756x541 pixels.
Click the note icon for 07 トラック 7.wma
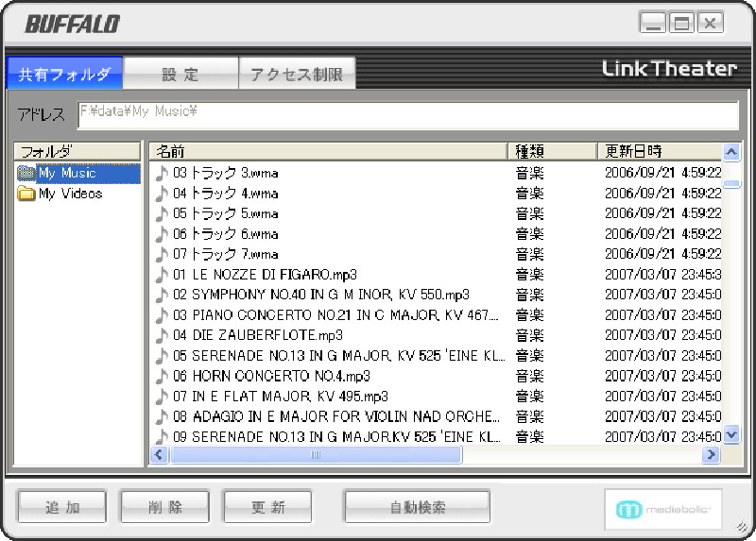click(x=162, y=254)
